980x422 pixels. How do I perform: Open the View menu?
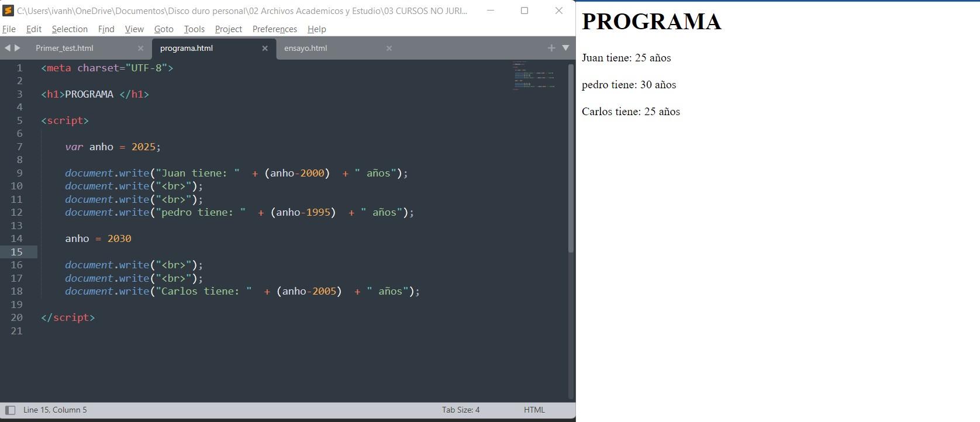(x=134, y=29)
